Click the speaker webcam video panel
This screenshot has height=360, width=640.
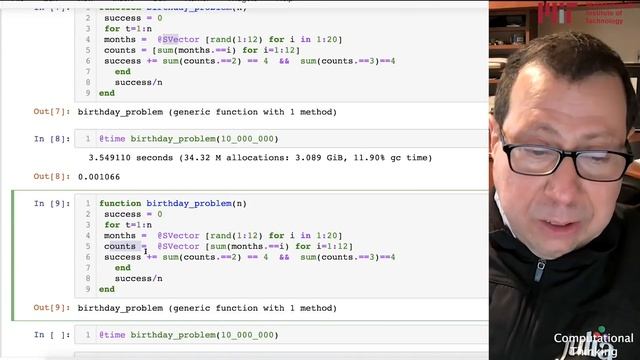tap(564, 180)
